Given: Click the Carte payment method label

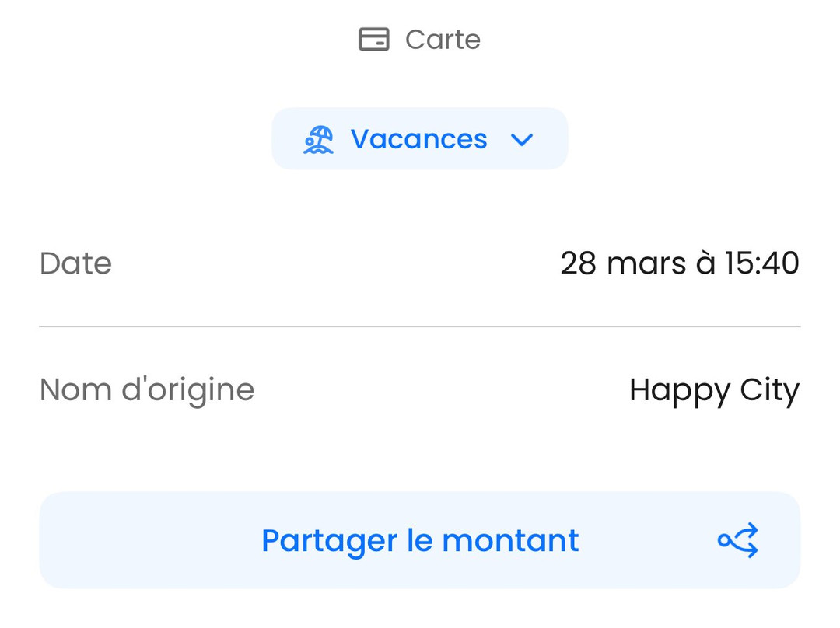Looking at the screenshot, I should [443, 40].
